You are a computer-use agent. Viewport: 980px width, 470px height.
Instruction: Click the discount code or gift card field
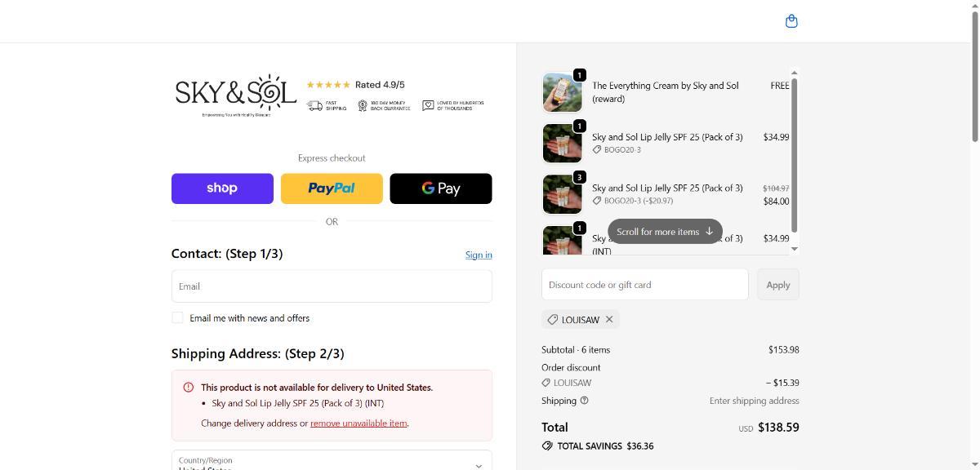point(644,285)
